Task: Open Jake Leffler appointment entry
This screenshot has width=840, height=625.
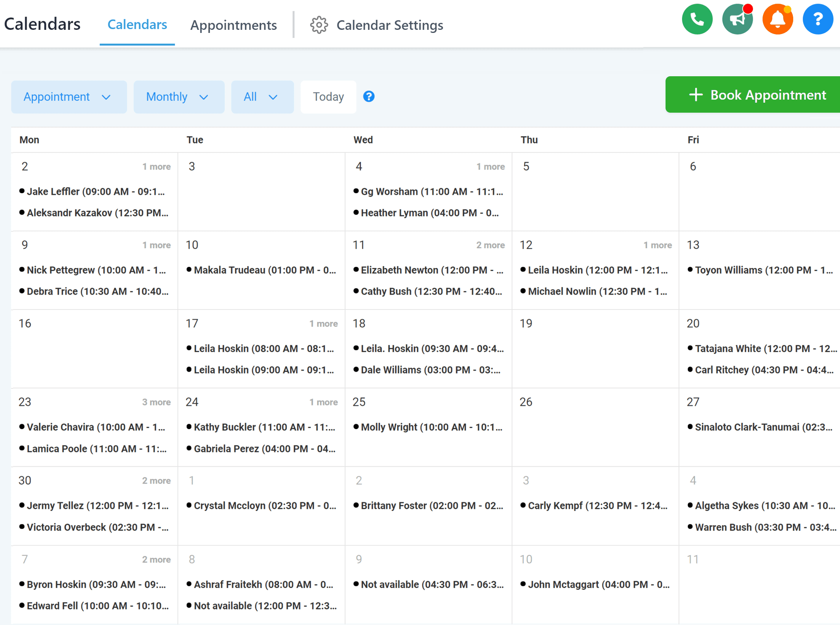Action: [95, 192]
